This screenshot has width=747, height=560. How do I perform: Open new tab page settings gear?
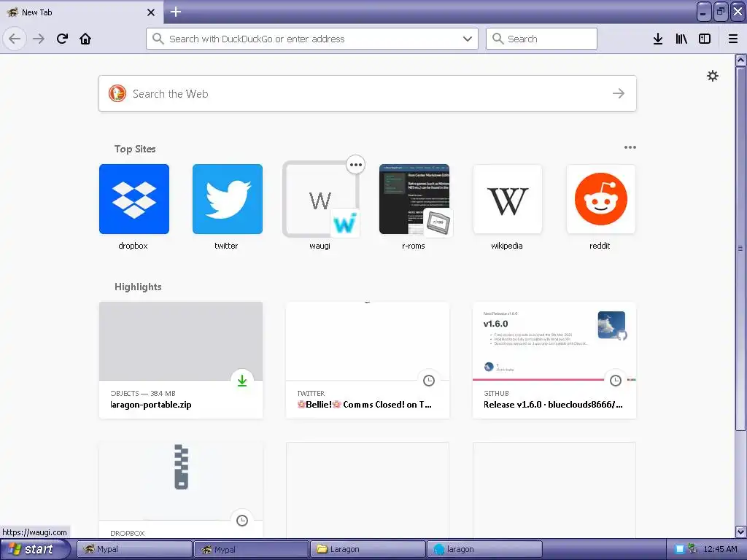tap(712, 76)
